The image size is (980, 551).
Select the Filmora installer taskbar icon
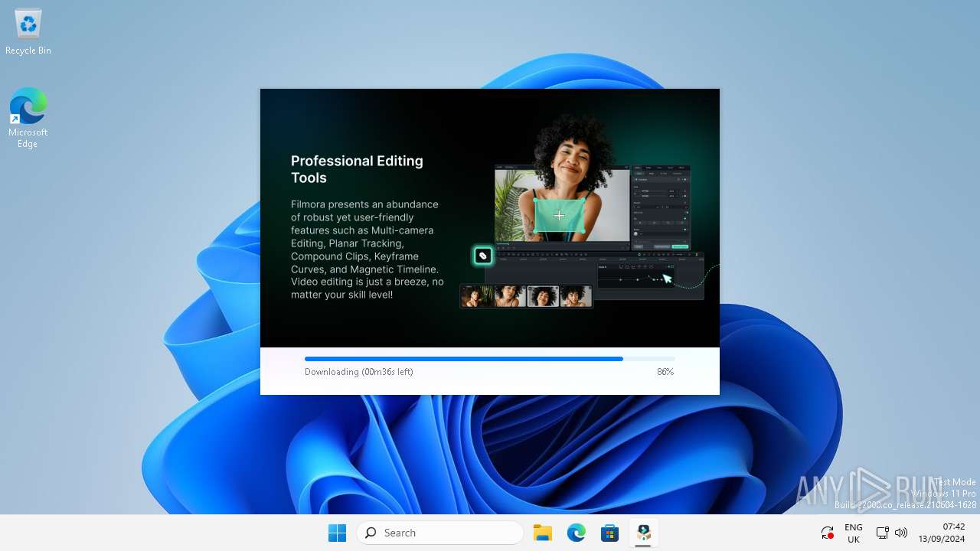[x=644, y=533]
